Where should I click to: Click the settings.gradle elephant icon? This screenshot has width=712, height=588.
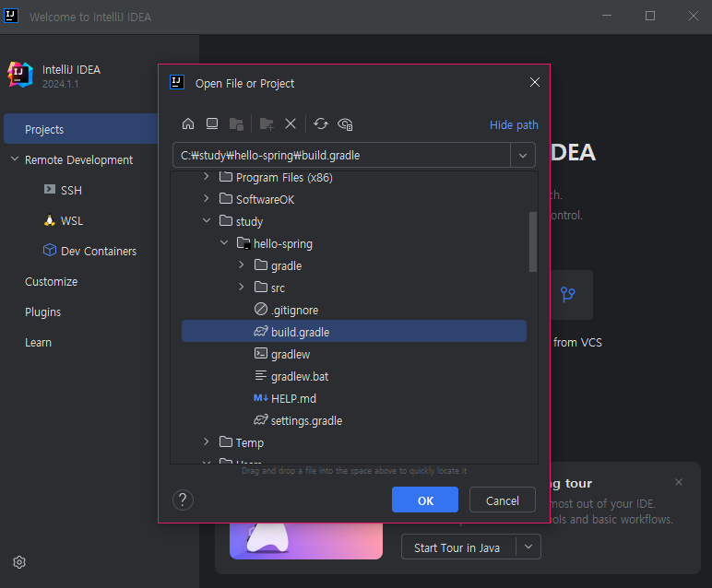(x=261, y=419)
